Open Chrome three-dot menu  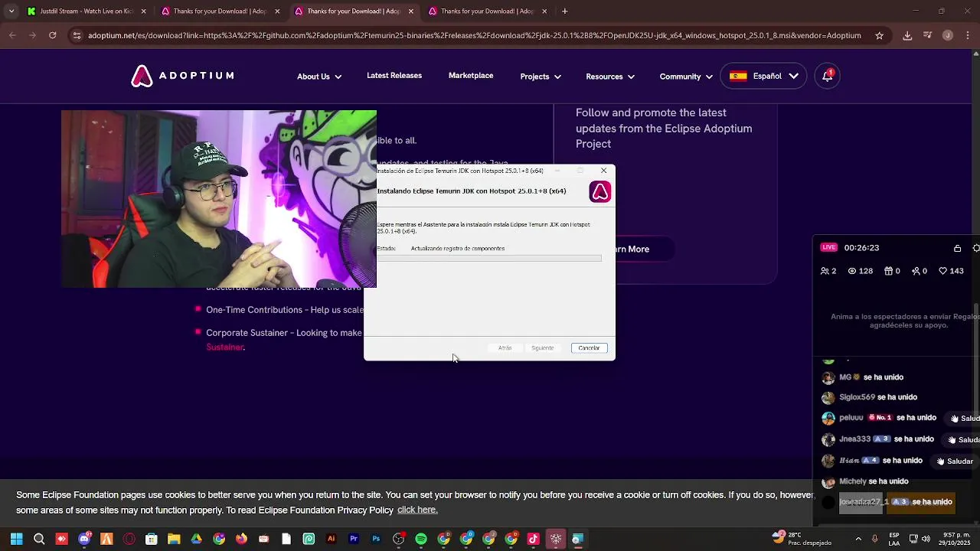(968, 35)
